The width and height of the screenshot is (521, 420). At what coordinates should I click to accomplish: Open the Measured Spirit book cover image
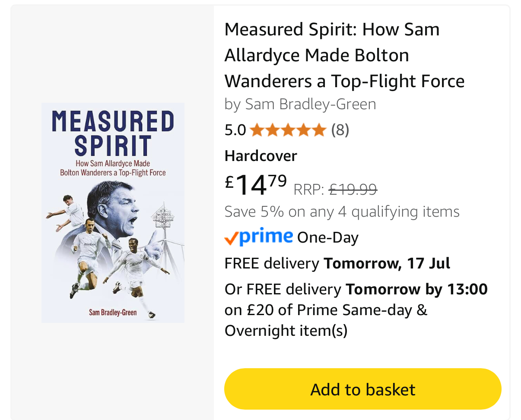113,212
